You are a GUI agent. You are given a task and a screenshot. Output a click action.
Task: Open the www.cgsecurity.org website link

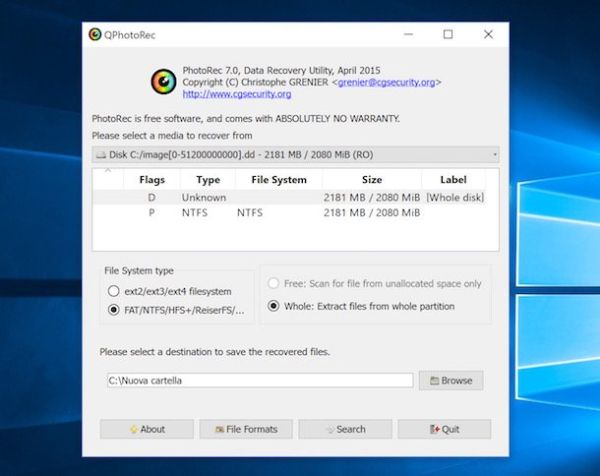237,94
